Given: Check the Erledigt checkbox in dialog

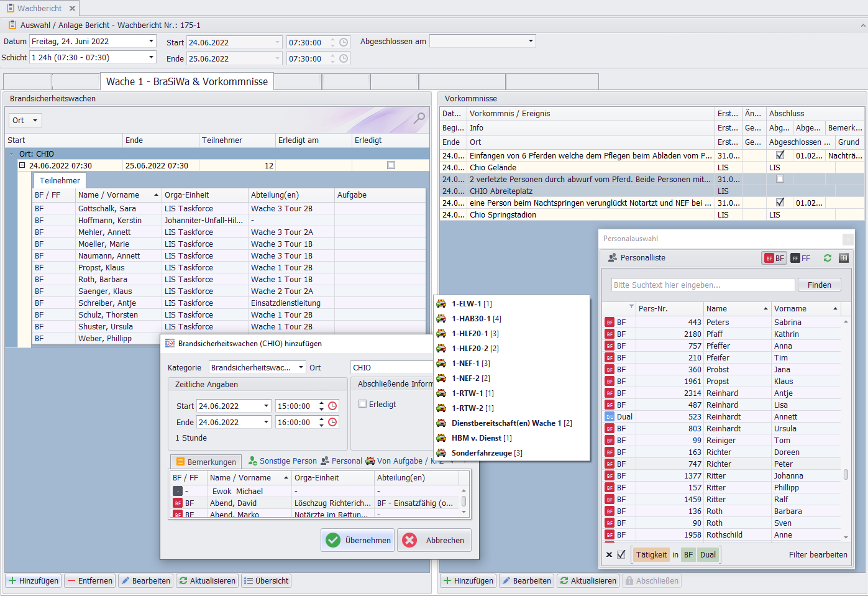Looking at the screenshot, I should pyautogui.click(x=363, y=404).
